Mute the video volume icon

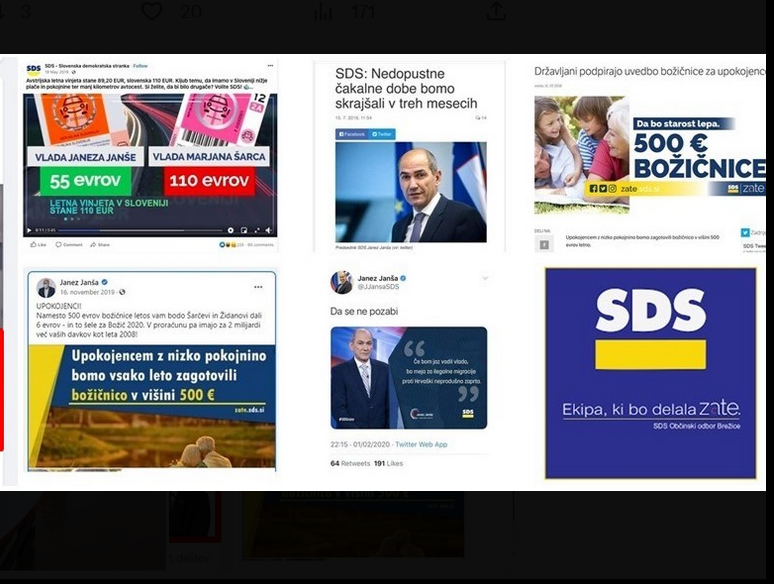tap(269, 231)
